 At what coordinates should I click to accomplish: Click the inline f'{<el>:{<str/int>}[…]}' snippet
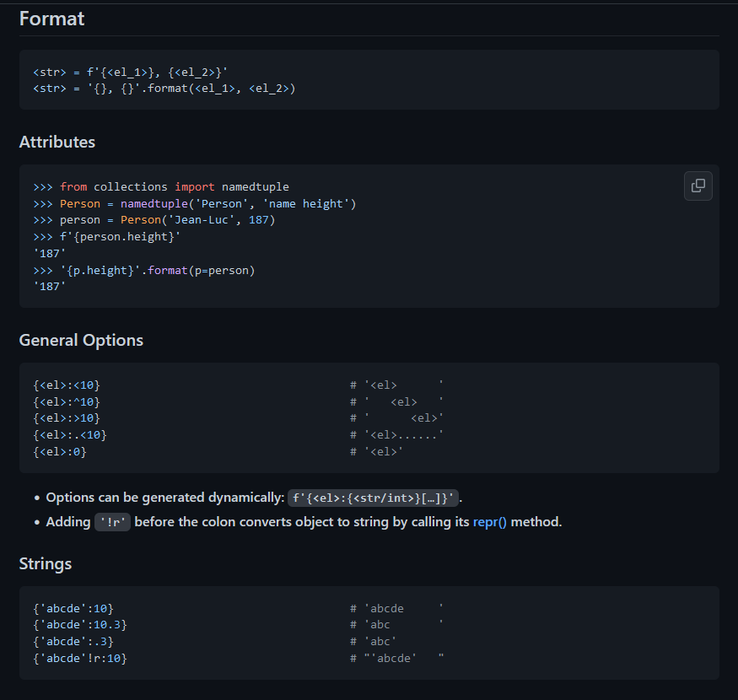click(x=373, y=498)
